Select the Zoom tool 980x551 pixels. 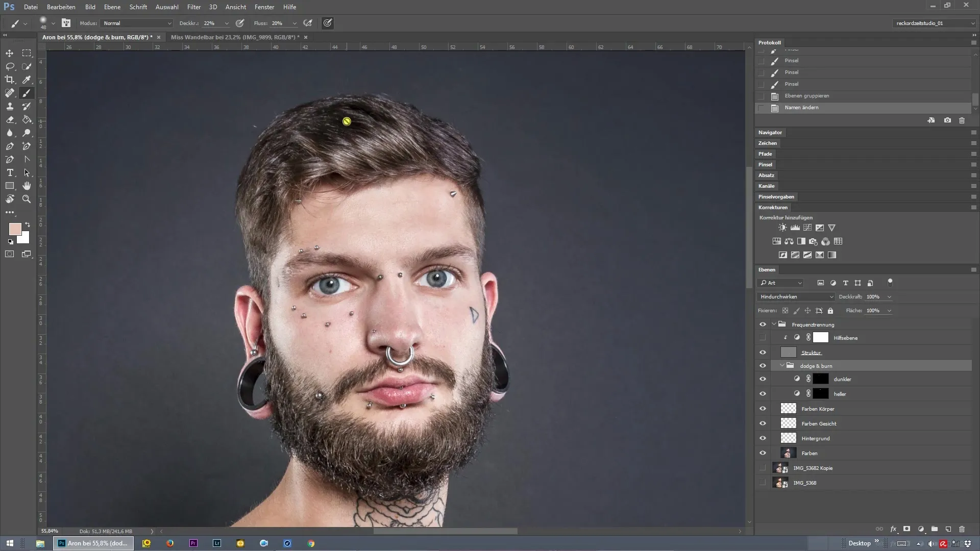pyautogui.click(x=27, y=199)
